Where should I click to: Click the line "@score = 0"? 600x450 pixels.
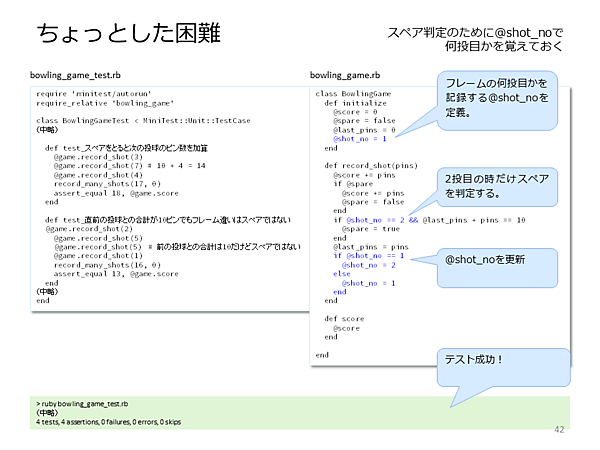[355, 112]
